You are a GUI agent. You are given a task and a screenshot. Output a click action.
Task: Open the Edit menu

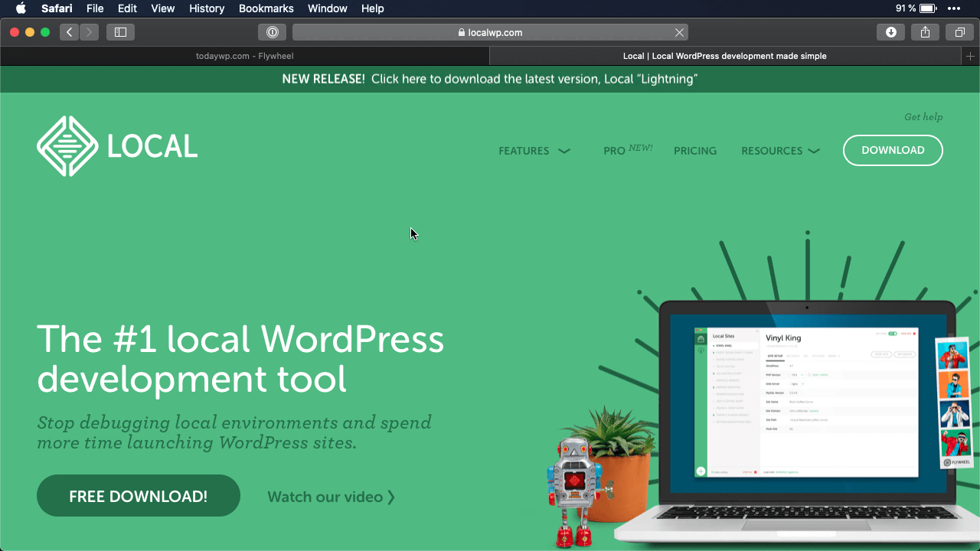127,8
